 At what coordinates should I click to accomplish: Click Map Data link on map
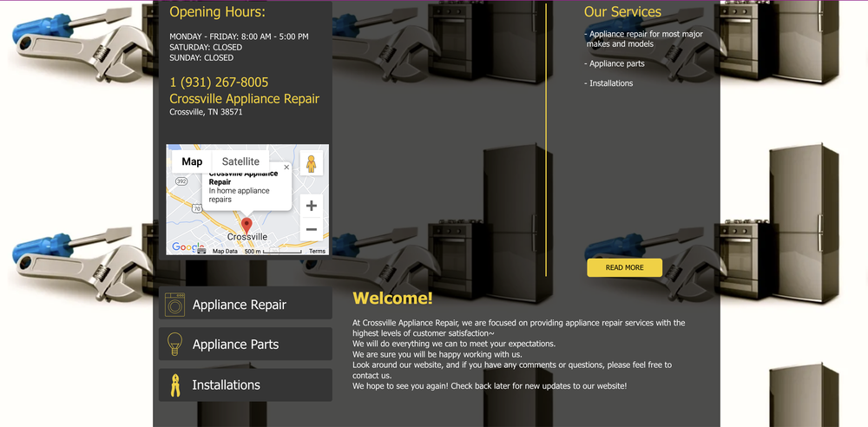click(x=225, y=252)
